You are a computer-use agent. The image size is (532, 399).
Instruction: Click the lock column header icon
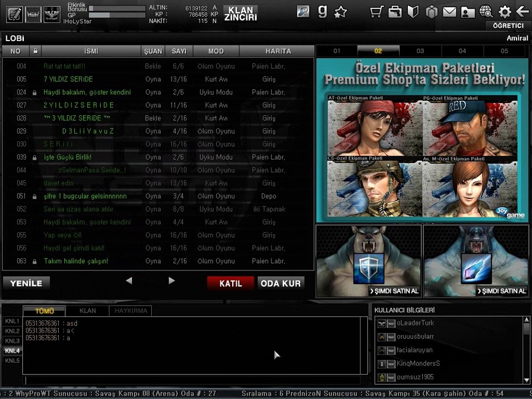point(35,51)
